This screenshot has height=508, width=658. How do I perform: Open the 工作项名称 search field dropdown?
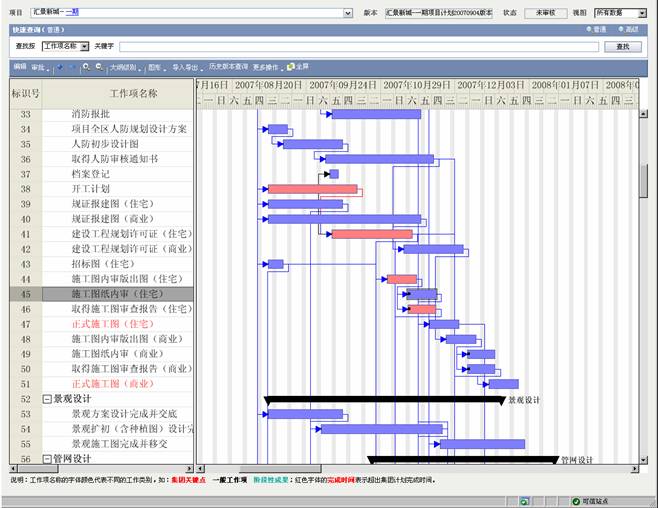[x=84, y=46]
